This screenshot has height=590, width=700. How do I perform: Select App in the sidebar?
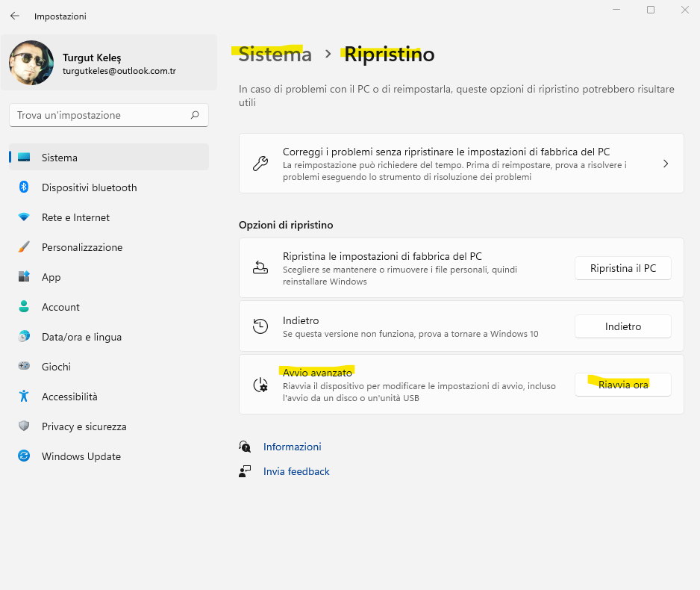51,277
